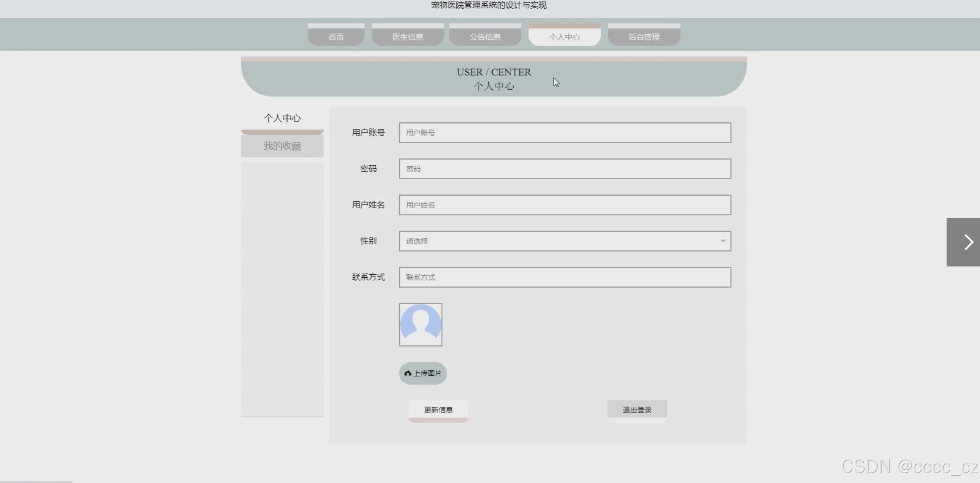The image size is (980, 483).
Task: Switch to the 医生信息 tab
Action: pyautogui.click(x=407, y=37)
